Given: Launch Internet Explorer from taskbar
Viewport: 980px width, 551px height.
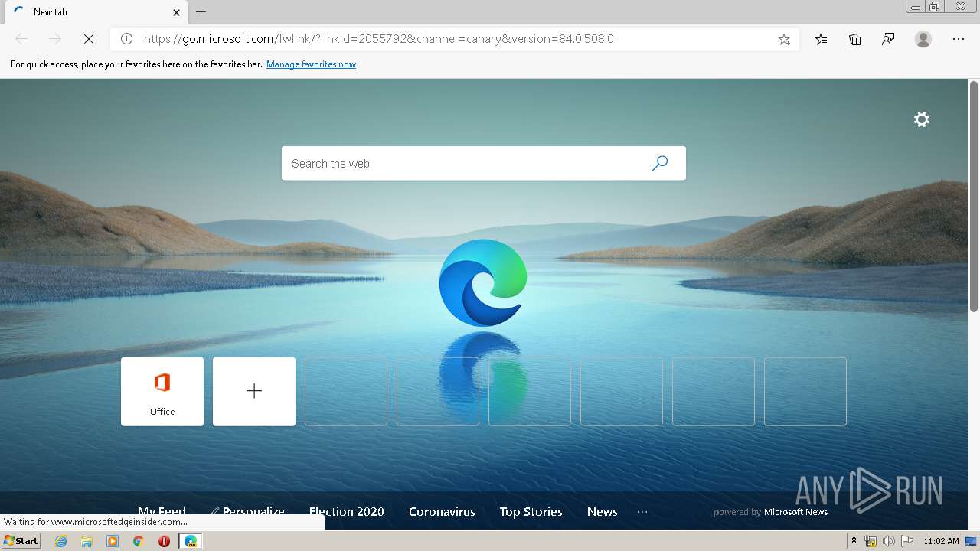Looking at the screenshot, I should click(x=60, y=541).
